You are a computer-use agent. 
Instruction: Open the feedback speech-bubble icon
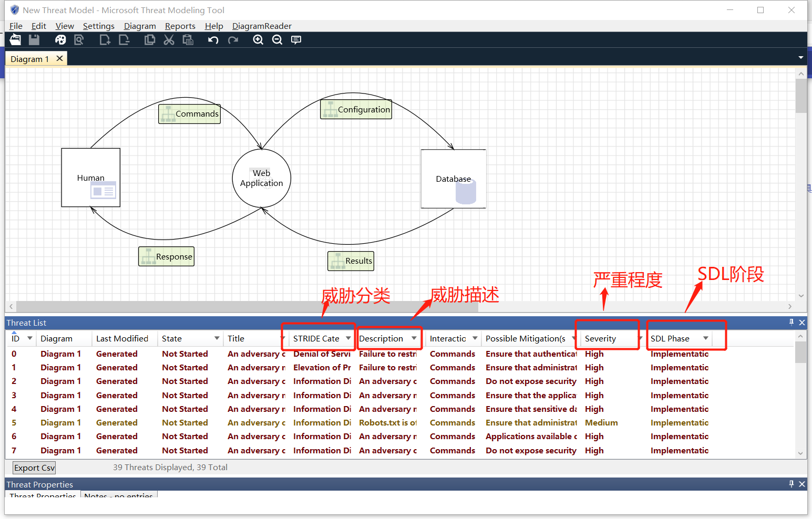[x=296, y=40]
